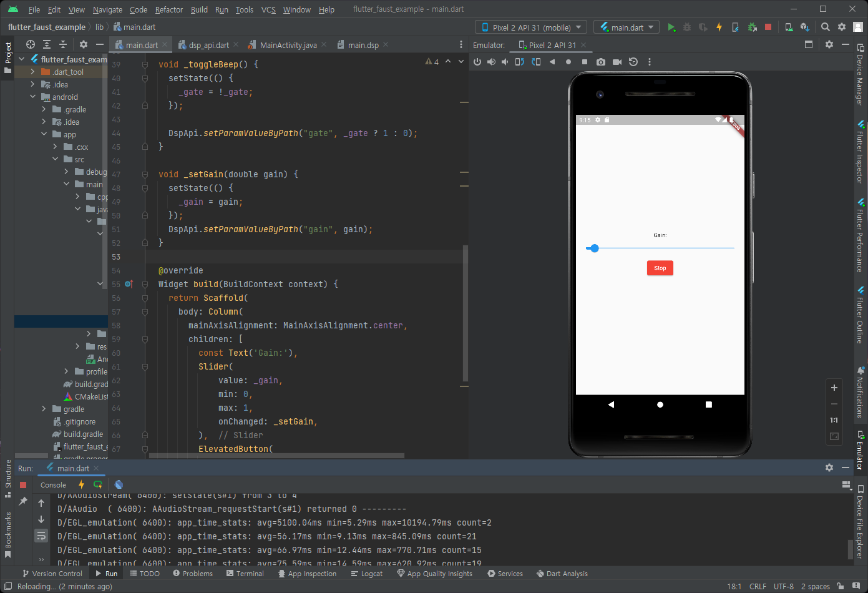Viewport: 868px width, 593px height.
Task: Toggle Bookmarks tool window
Action: (x=7, y=534)
